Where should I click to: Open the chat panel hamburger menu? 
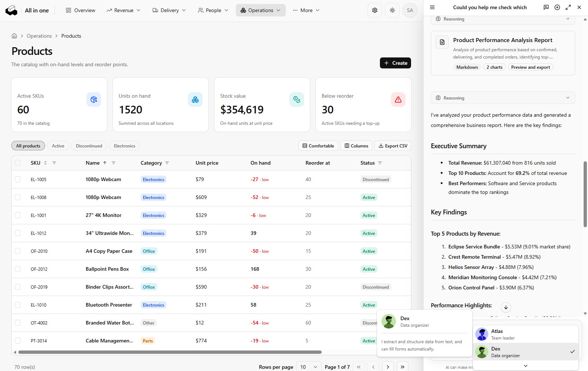pyautogui.click(x=432, y=7)
